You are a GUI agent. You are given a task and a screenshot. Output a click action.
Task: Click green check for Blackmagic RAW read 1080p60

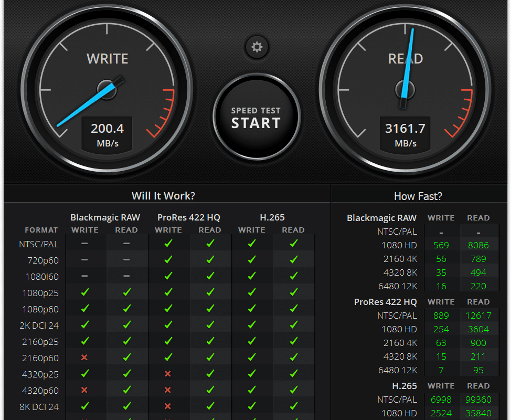tap(127, 309)
